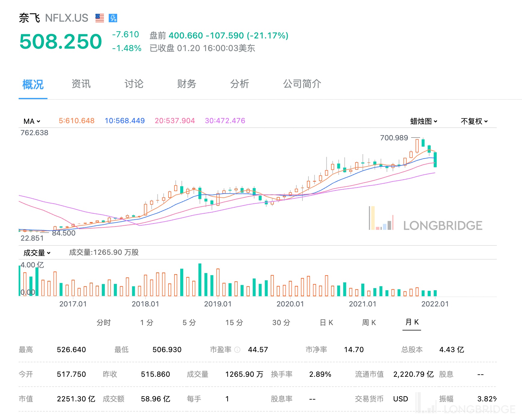This screenshot has height=420, width=522.
Task: Click the 市净率 value 14.70
Action: [x=354, y=350]
